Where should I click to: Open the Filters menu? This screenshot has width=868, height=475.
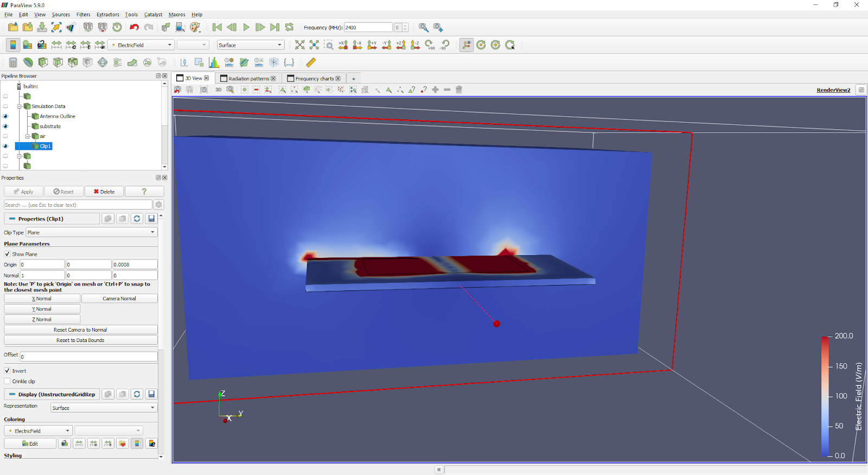click(84, 15)
